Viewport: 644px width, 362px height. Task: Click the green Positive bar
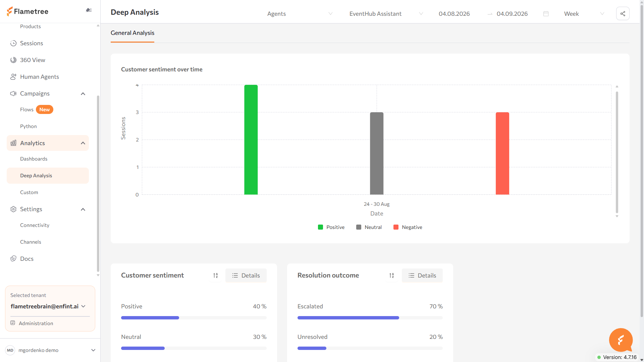pos(251,140)
